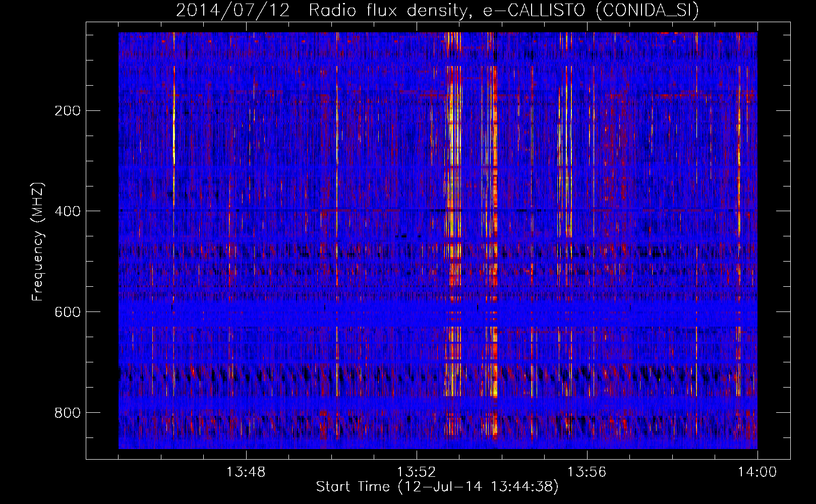Click the 200 frequency tick label
Screen dimensions: 816x504
tap(68, 111)
